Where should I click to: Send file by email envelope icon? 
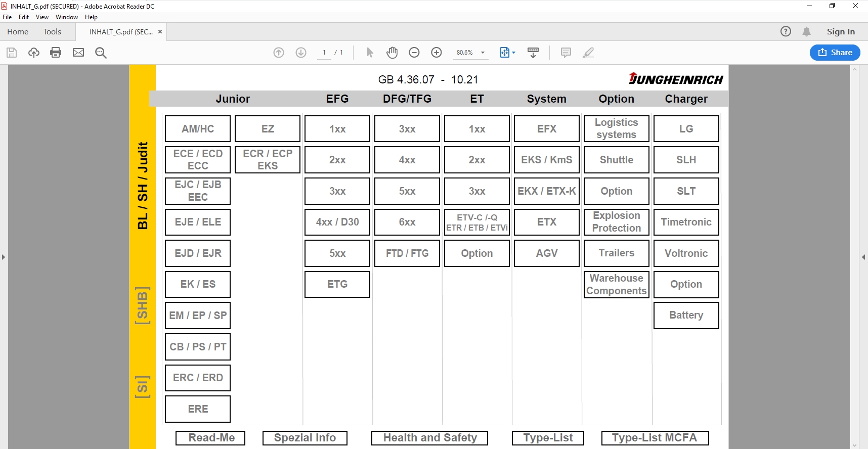point(78,53)
